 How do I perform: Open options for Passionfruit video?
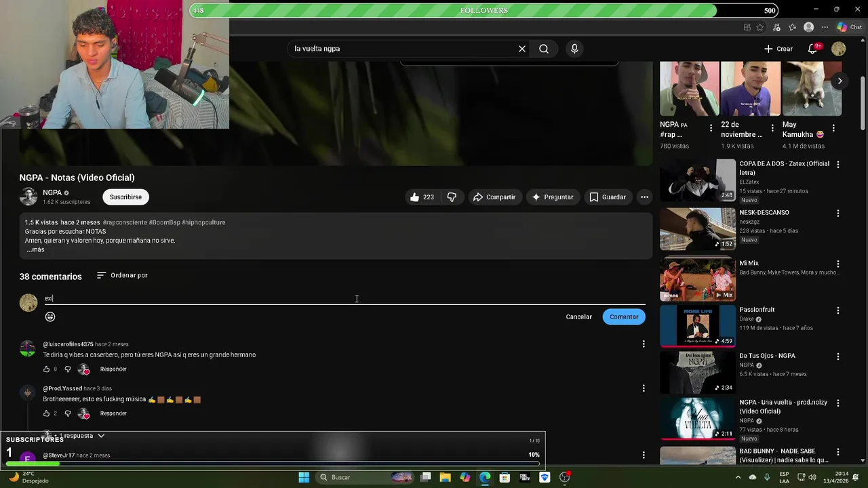[x=838, y=310]
